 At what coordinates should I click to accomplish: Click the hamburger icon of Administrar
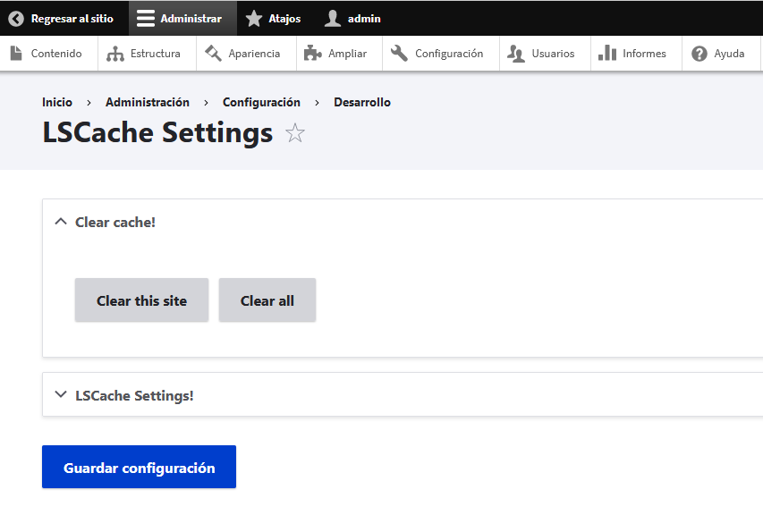pyautogui.click(x=146, y=19)
